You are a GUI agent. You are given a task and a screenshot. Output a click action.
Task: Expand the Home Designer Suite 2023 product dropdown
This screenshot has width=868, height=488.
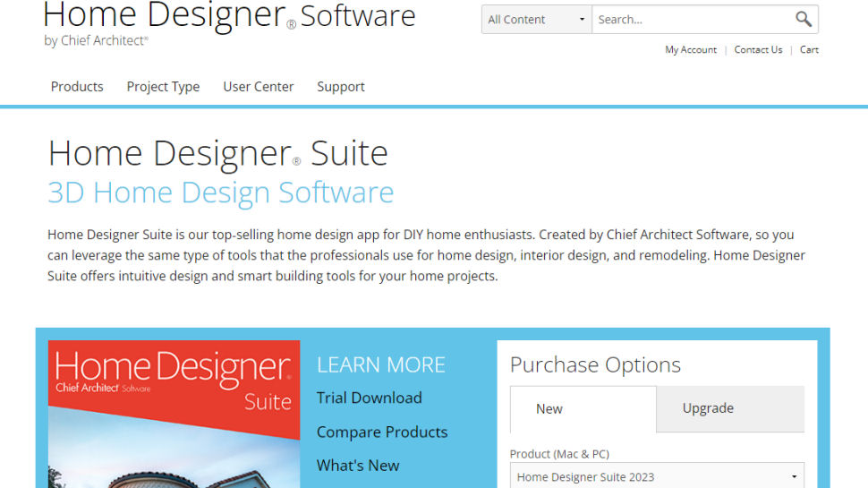(x=657, y=476)
